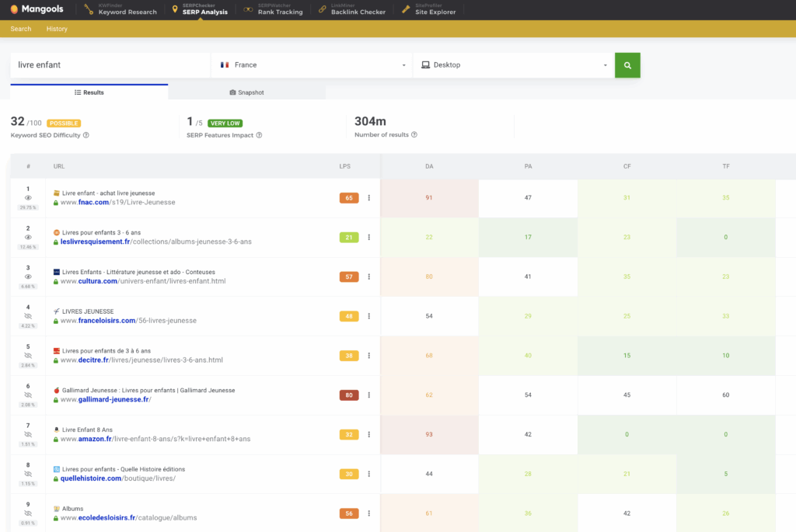
Task: Toggle hidden-eye icon for row 7 amazon.fr
Action: (28, 435)
